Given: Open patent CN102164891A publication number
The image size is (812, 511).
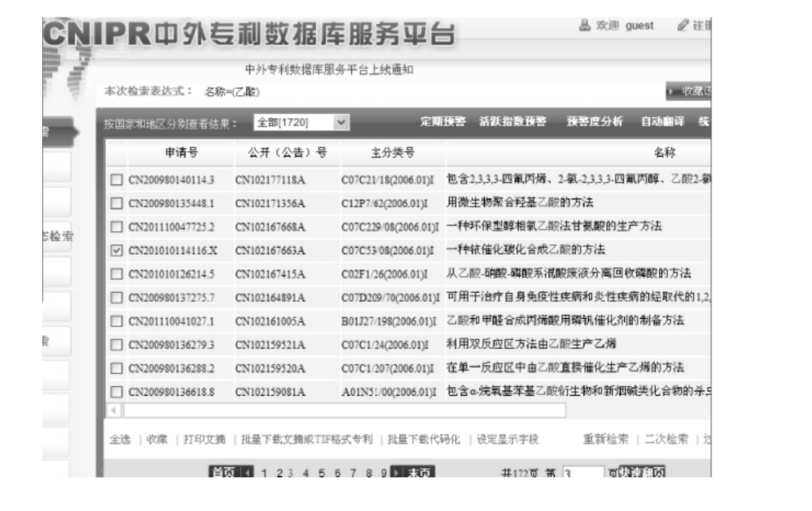Looking at the screenshot, I should 269,298.
